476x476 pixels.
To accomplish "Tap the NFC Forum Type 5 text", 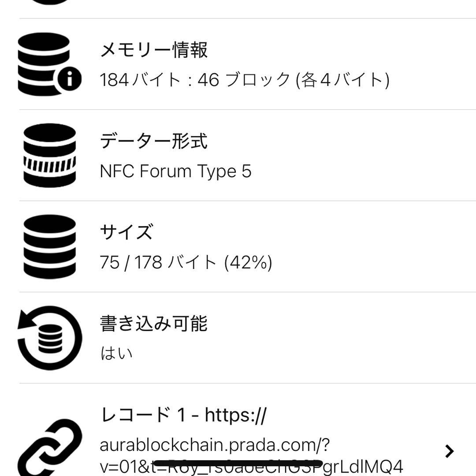I will [175, 171].
